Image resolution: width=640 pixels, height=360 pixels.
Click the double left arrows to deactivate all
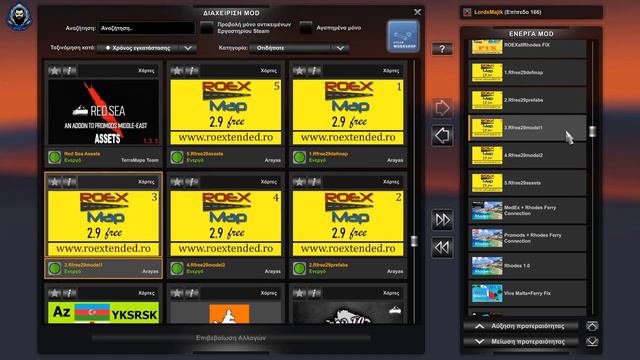pos(442,247)
